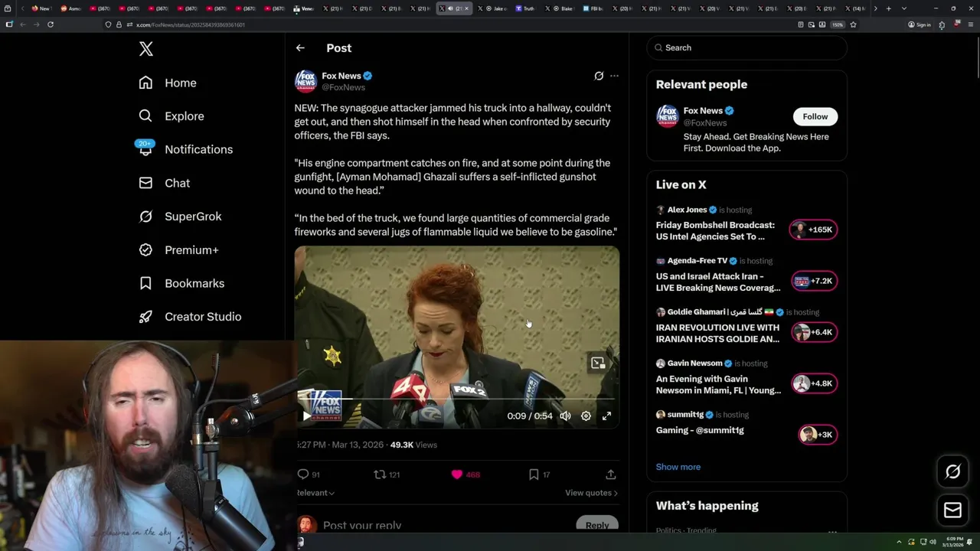
Task: Bookmark the post with 17 bookmarks
Action: [x=540, y=474]
